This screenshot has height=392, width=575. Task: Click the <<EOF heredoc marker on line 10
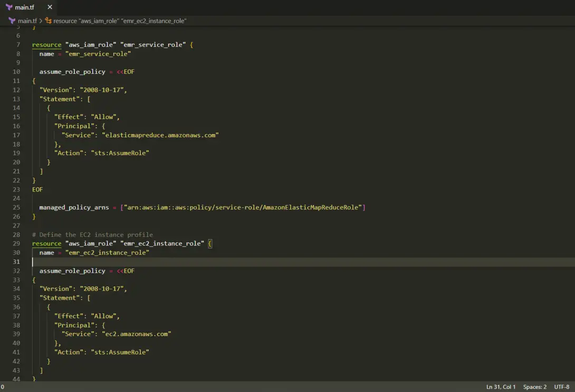[x=126, y=72]
